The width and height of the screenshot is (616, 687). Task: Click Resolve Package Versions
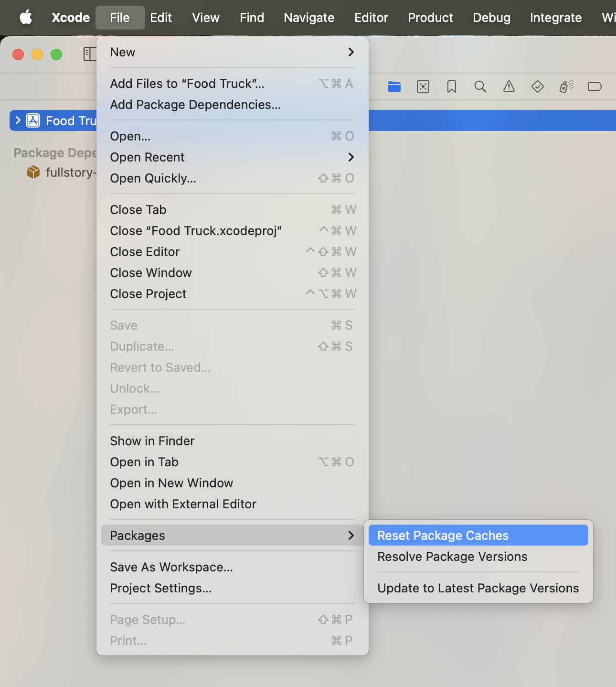(x=478, y=557)
